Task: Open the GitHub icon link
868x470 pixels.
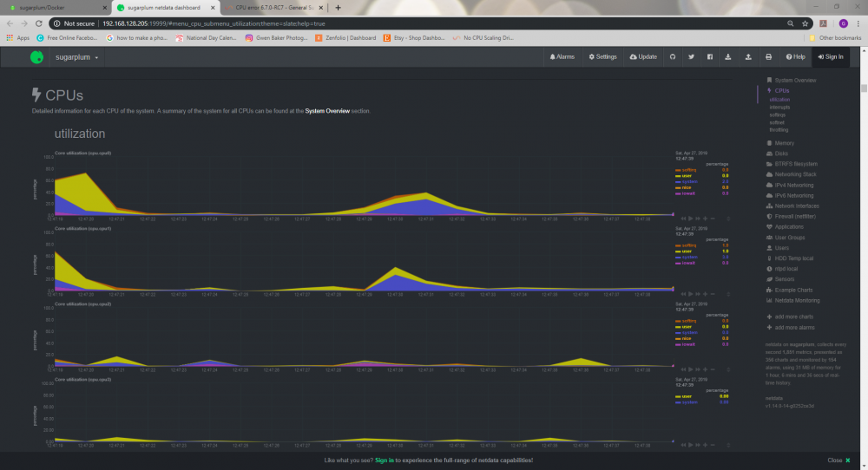Action: pyautogui.click(x=673, y=57)
